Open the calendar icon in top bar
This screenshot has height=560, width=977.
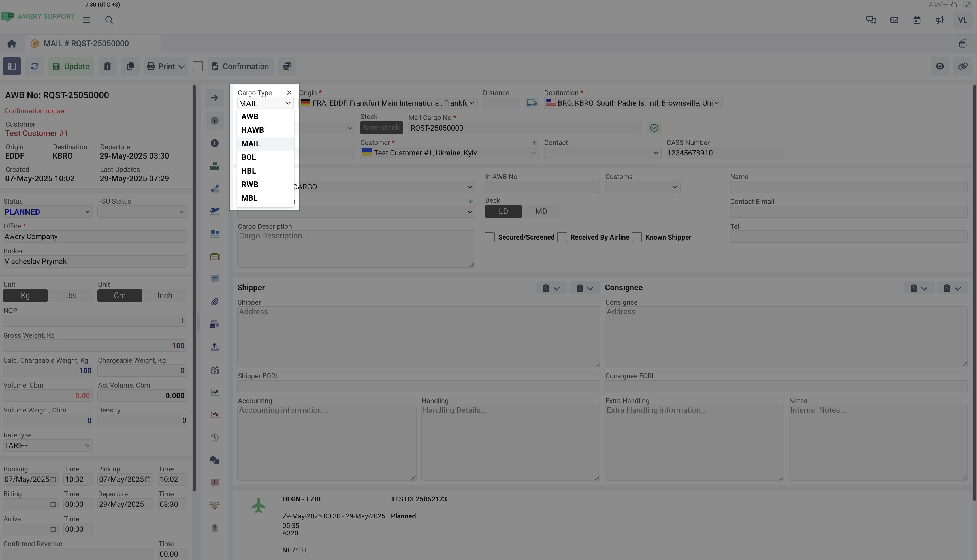tap(917, 20)
